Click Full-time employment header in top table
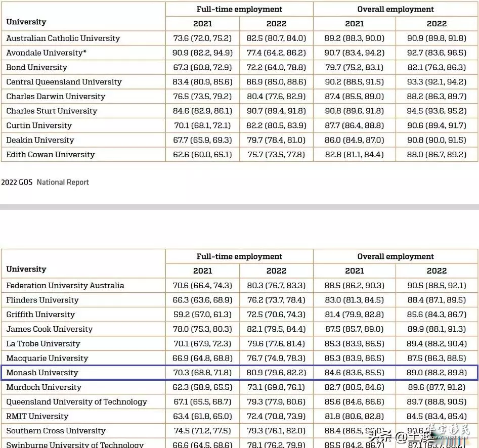 239,9
